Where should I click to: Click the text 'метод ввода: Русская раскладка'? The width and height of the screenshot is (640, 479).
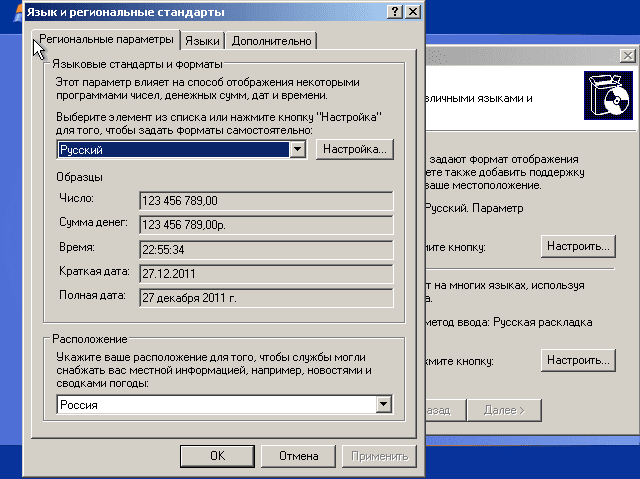pyautogui.click(x=509, y=322)
